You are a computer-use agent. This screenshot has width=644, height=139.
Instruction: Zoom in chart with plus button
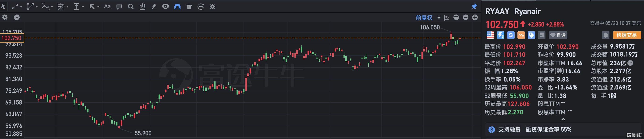click(x=475, y=17)
